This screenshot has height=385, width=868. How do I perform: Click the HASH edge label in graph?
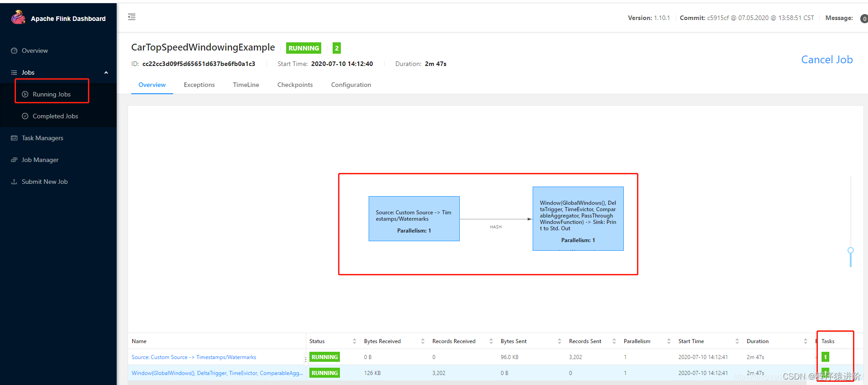496,227
